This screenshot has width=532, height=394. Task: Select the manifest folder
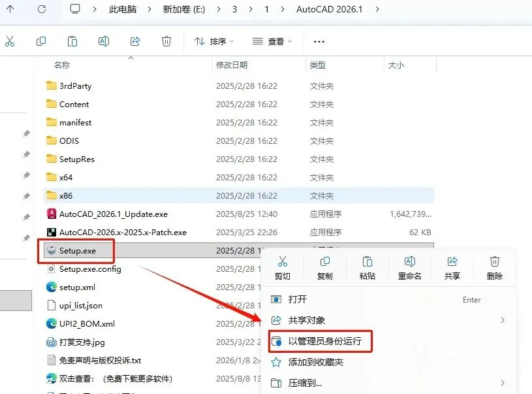(239, 123)
